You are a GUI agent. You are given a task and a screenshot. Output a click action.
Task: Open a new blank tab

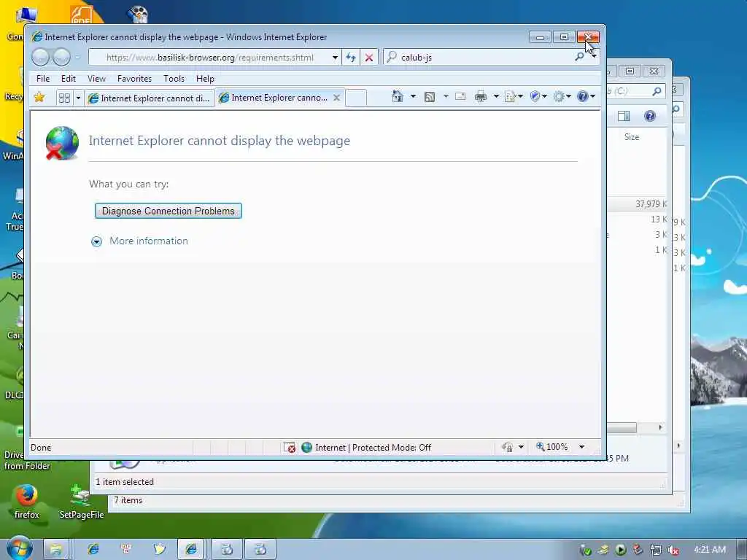point(355,98)
